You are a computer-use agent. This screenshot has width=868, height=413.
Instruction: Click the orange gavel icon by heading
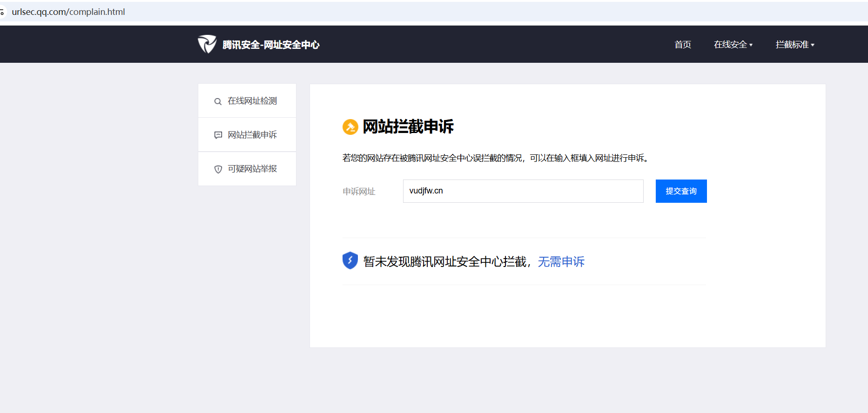[350, 127]
